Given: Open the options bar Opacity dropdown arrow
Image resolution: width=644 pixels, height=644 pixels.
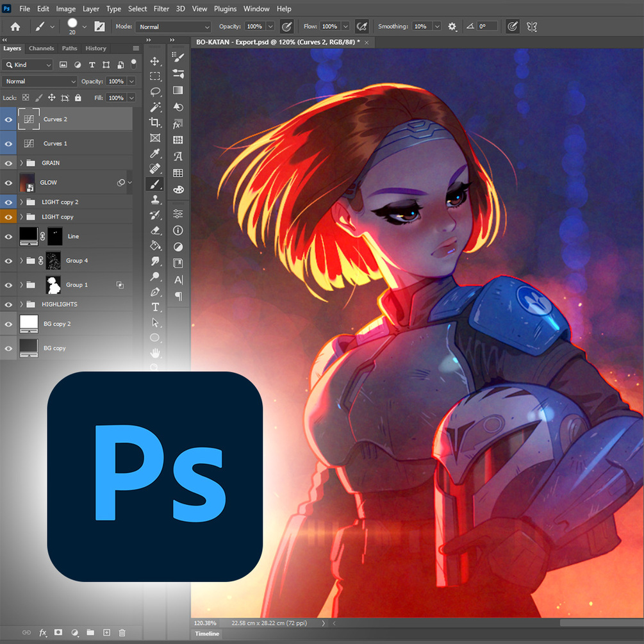Looking at the screenshot, I should click(270, 27).
